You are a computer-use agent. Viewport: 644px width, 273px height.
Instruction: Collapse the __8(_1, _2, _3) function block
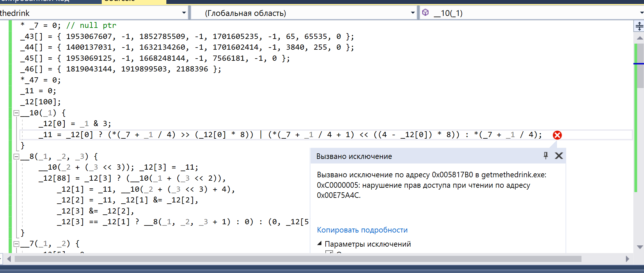tap(17, 157)
